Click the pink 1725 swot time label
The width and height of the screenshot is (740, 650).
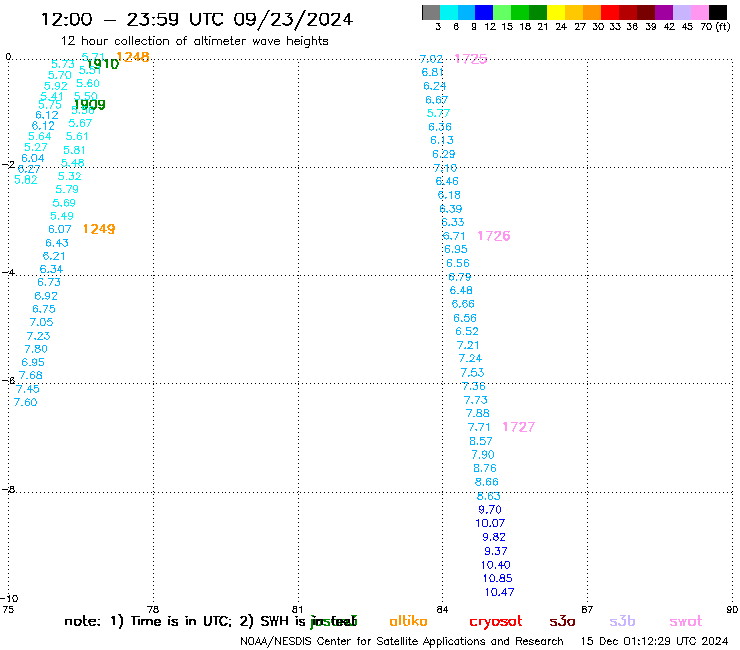click(471, 59)
